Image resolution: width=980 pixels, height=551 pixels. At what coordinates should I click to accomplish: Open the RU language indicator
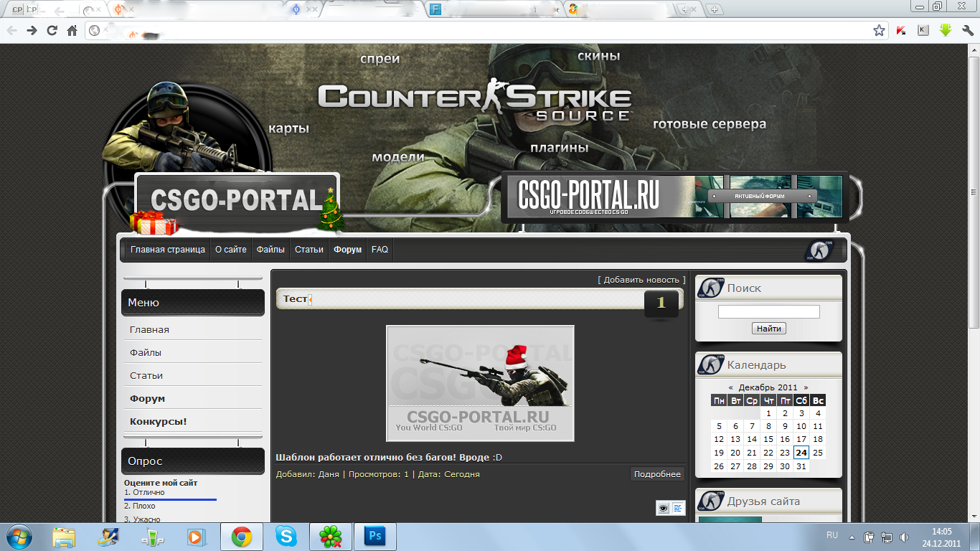click(832, 536)
